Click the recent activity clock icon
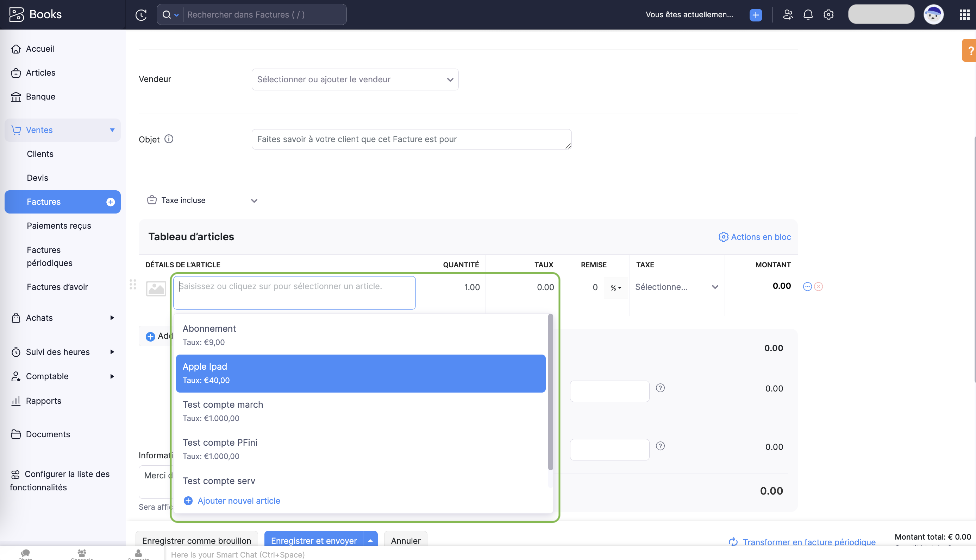The width and height of the screenshot is (976, 560). (141, 15)
